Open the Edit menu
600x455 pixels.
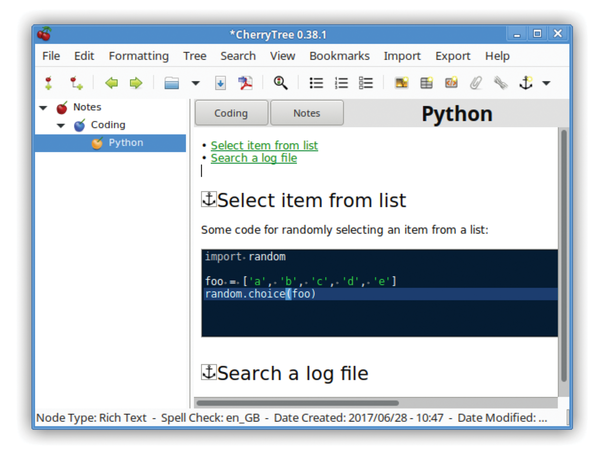tap(84, 56)
